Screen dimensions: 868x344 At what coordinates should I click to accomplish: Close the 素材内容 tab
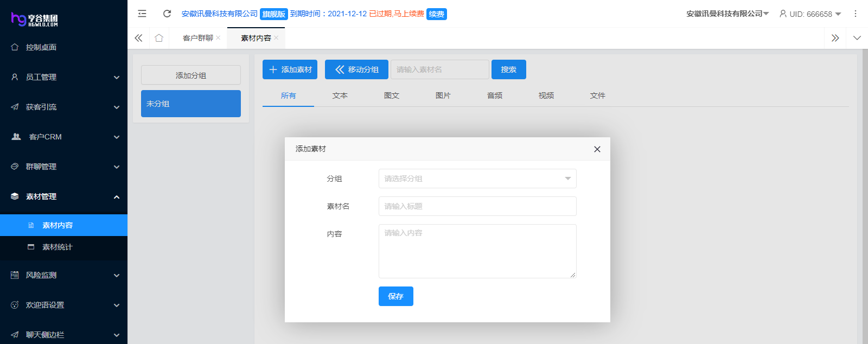276,38
